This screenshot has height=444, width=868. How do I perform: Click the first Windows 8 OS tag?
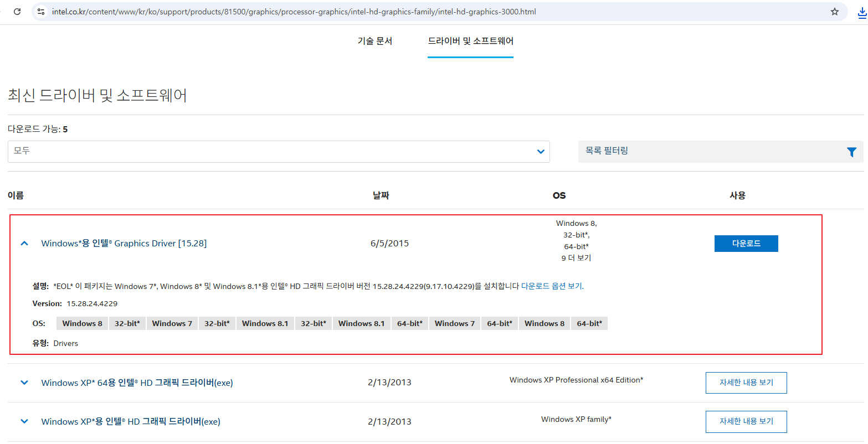point(82,323)
